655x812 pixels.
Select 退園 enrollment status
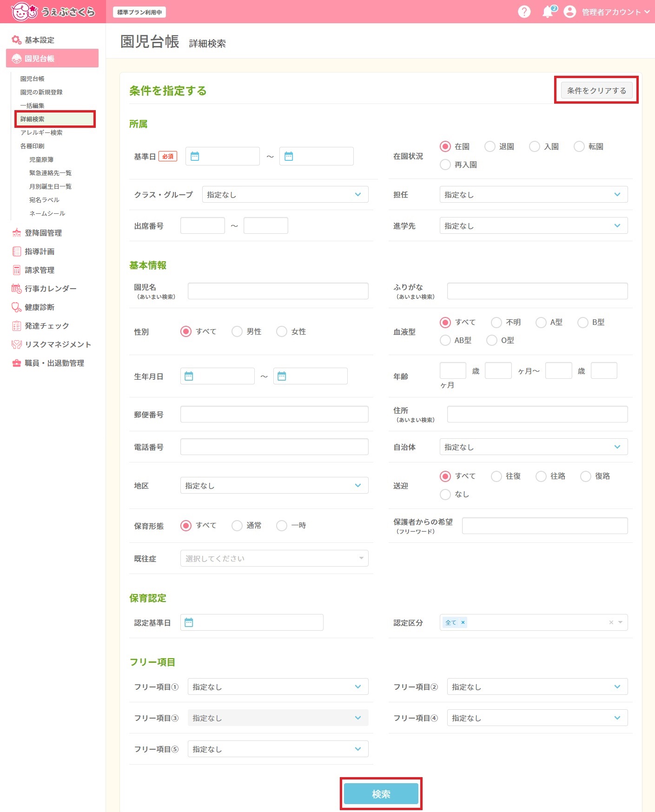(x=490, y=146)
